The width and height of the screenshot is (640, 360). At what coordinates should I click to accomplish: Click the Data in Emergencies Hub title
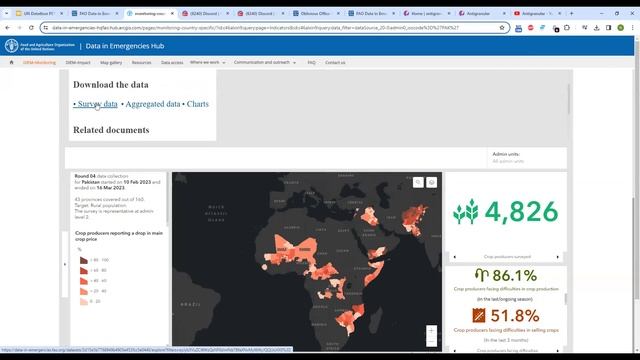tap(125, 46)
